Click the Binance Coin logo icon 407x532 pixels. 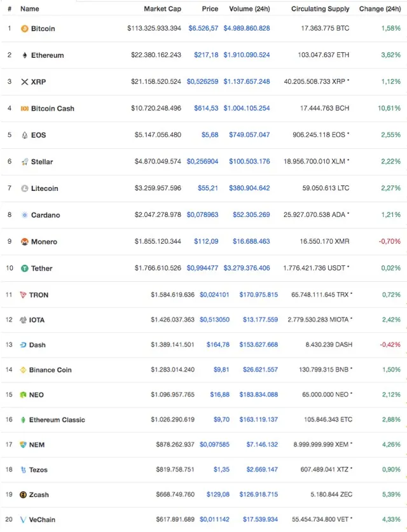[23, 370]
